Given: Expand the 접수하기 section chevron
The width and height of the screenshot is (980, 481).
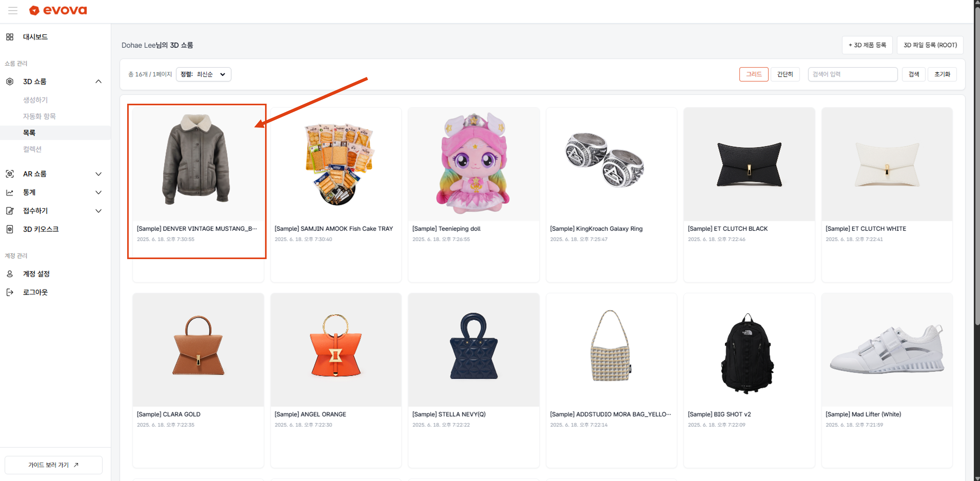Looking at the screenshot, I should 98,211.
